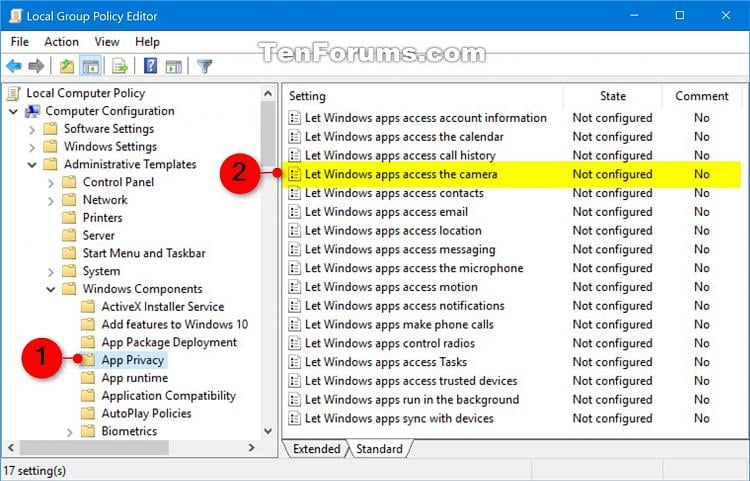Select Add features to Windows 10 folder
750x481 pixels.
pos(175,324)
